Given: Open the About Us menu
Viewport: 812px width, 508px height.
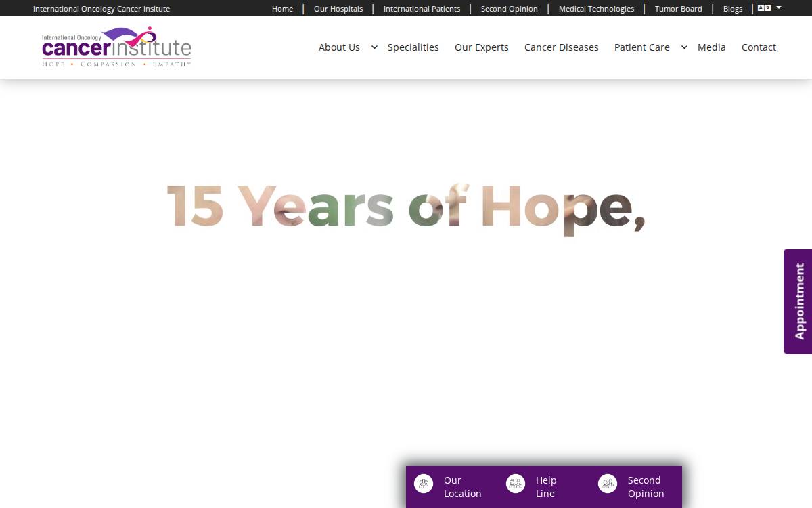Looking at the screenshot, I should tap(339, 47).
